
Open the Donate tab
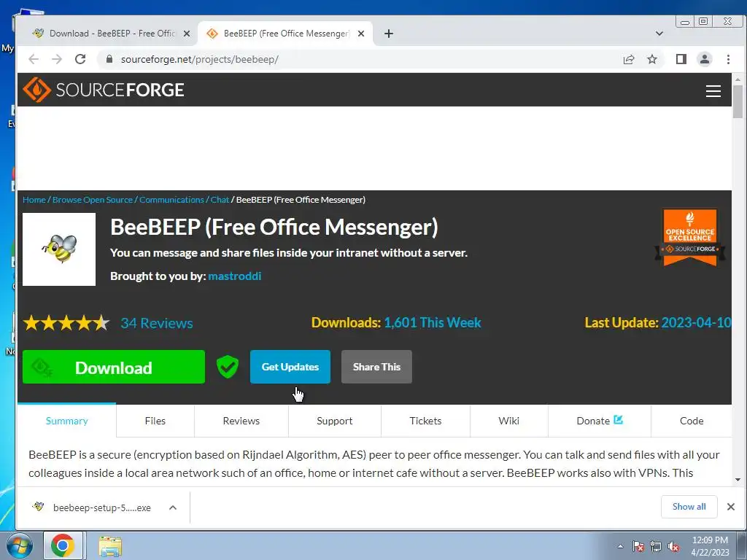(x=600, y=421)
